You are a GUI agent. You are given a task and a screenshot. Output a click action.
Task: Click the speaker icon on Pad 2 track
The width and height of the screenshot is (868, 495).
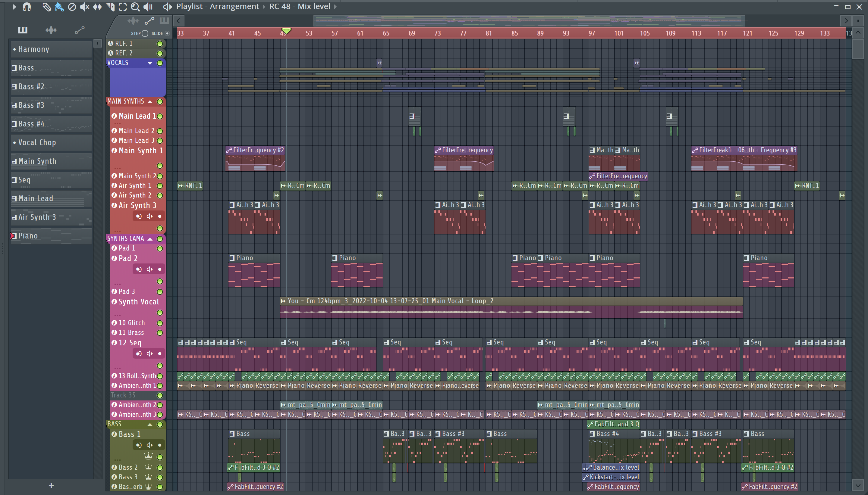click(x=149, y=269)
